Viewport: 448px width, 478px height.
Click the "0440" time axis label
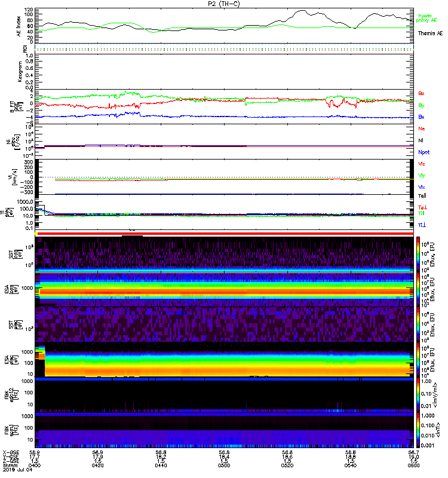pyautogui.click(x=161, y=465)
